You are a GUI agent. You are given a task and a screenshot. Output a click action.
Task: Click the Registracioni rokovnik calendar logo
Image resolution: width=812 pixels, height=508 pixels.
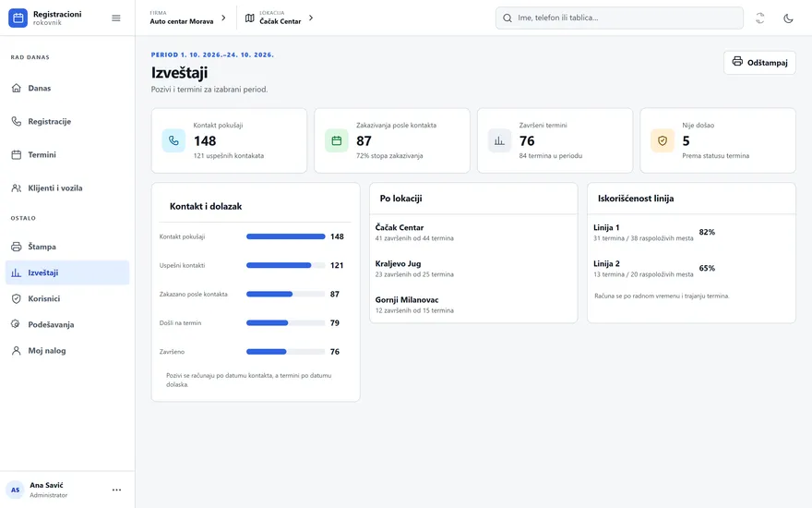pyautogui.click(x=18, y=18)
